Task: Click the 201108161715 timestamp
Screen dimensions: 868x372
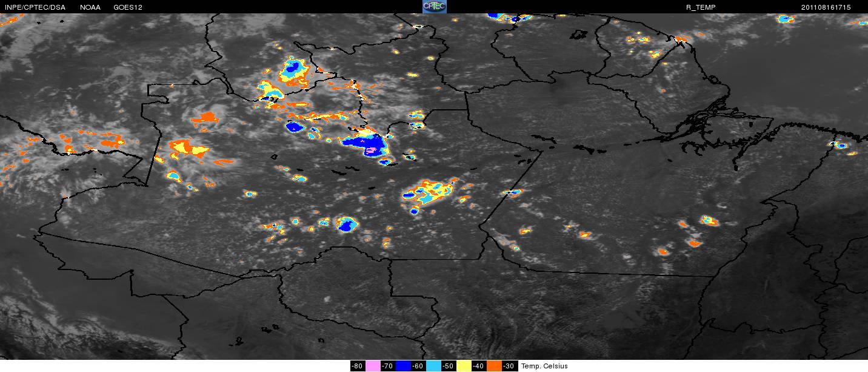Action: pos(826,7)
